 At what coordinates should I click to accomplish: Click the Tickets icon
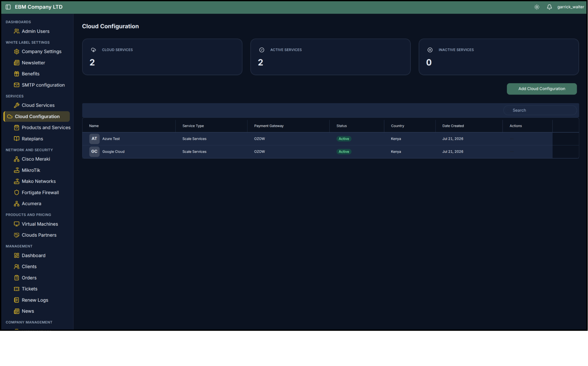tap(17, 289)
